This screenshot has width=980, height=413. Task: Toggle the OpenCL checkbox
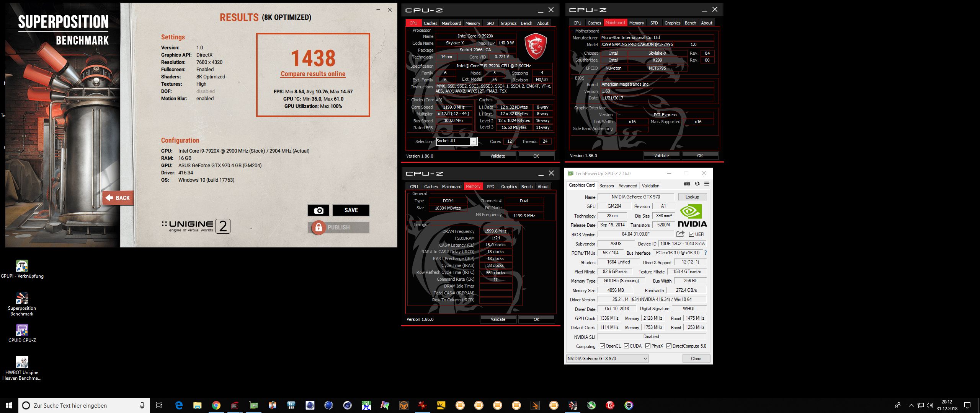coord(602,346)
